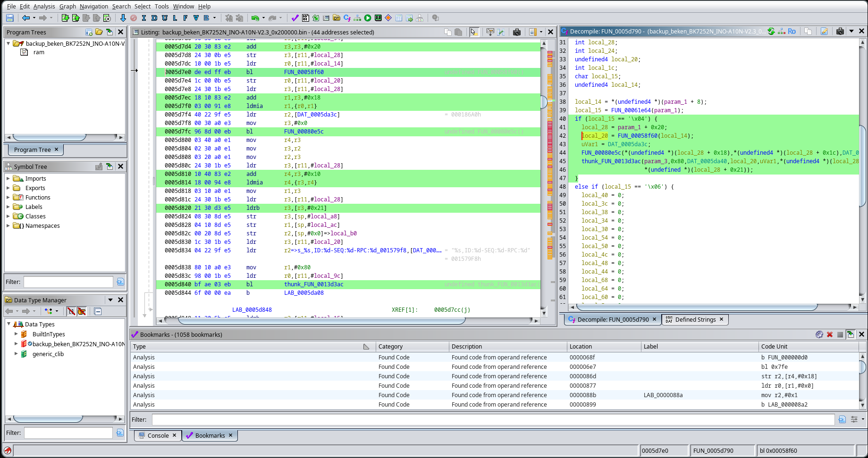Click the Save program icon
The height and width of the screenshot is (458, 868).
click(x=10, y=18)
